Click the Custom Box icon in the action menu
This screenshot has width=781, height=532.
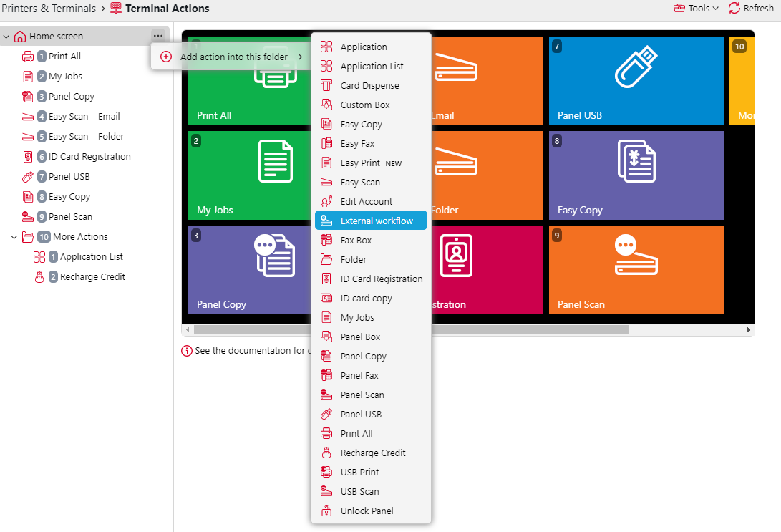pos(326,105)
